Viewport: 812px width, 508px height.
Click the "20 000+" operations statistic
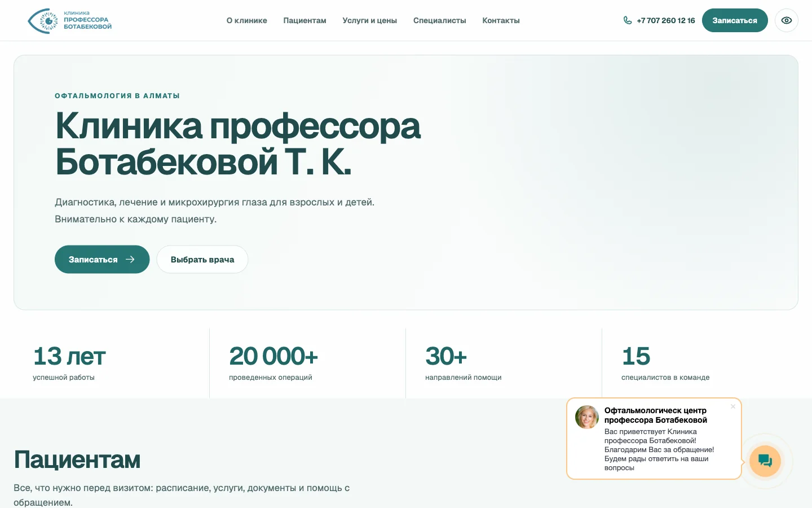[x=273, y=356]
